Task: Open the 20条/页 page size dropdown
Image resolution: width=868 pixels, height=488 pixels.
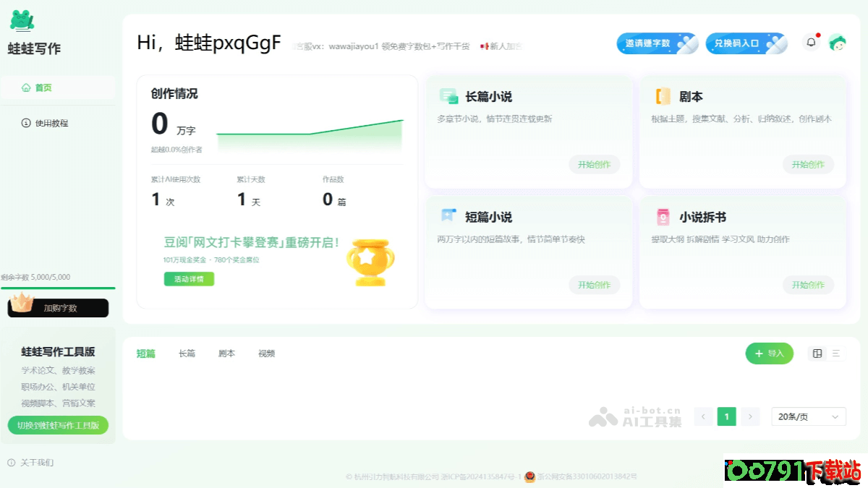Action: 808,416
